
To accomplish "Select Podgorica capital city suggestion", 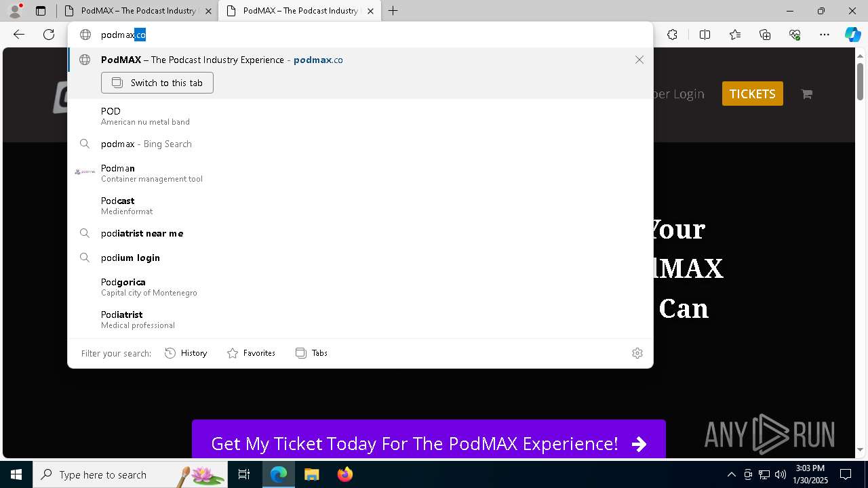I will click(x=360, y=287).
